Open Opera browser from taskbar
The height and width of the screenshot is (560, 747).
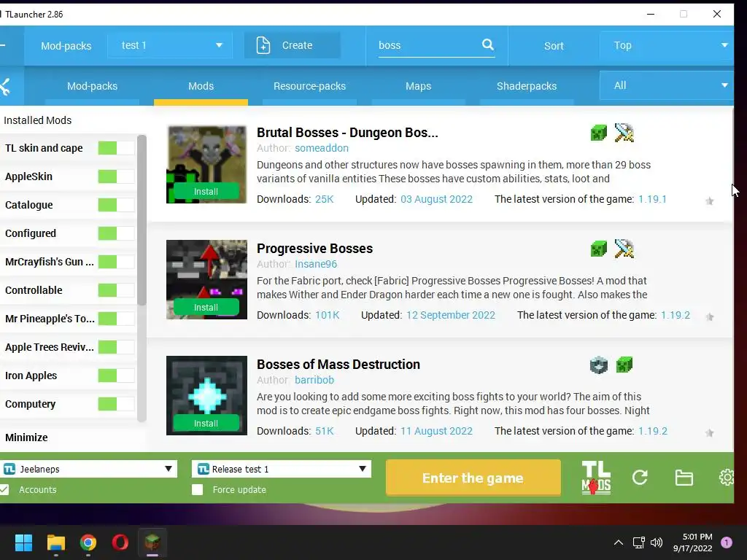pos(120,542)
